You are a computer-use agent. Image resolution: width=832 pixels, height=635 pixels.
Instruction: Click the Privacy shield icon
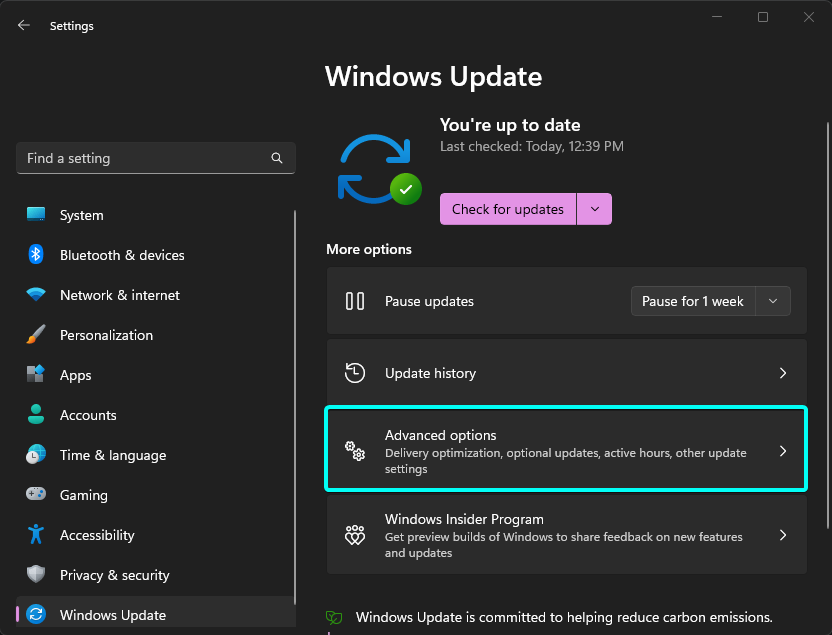[x=36, y=574]
